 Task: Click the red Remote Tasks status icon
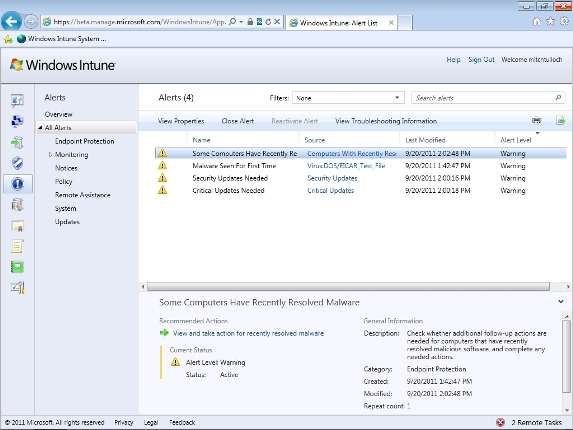[500, 423]
